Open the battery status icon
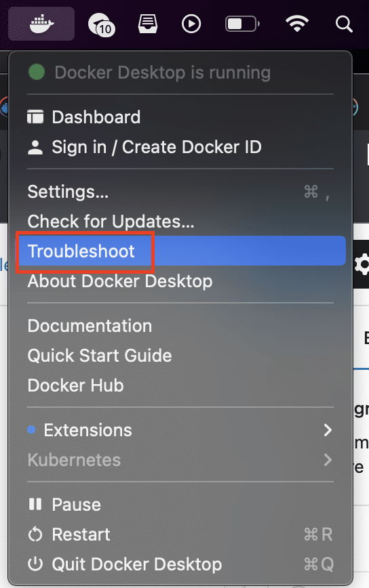This screenshot has height=588, width=369. (x=243, y=24)
